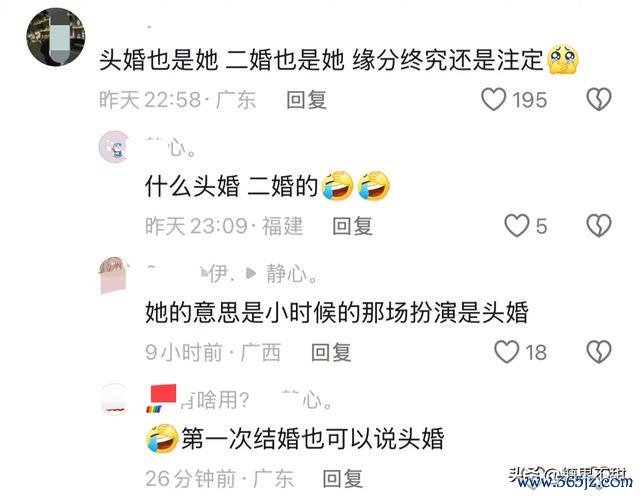Select the comment 第一次结婚也可以说头婚
Image resolution: width=640 pixels, height=497 pixels.
(x=313, y=439)
